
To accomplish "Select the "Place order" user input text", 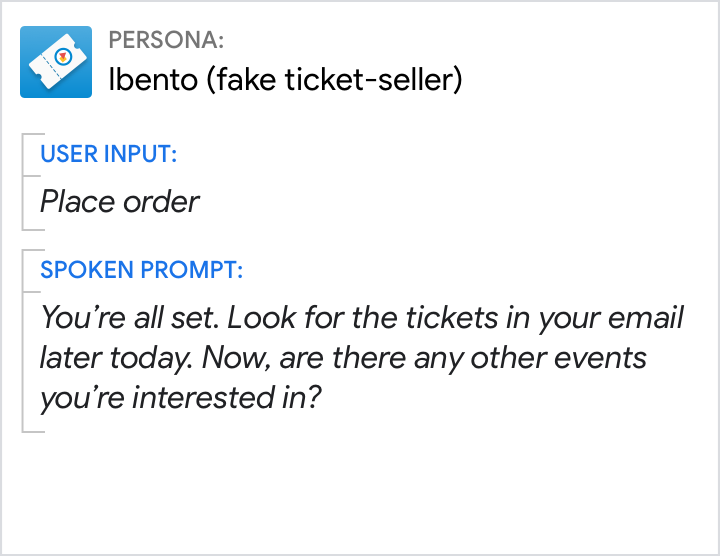I will click(120, 202).
